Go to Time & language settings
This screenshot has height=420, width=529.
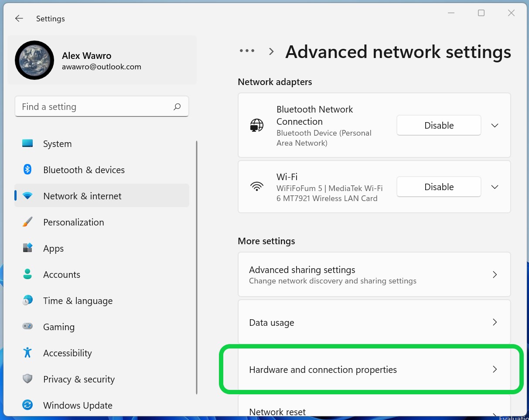[78, 301]
